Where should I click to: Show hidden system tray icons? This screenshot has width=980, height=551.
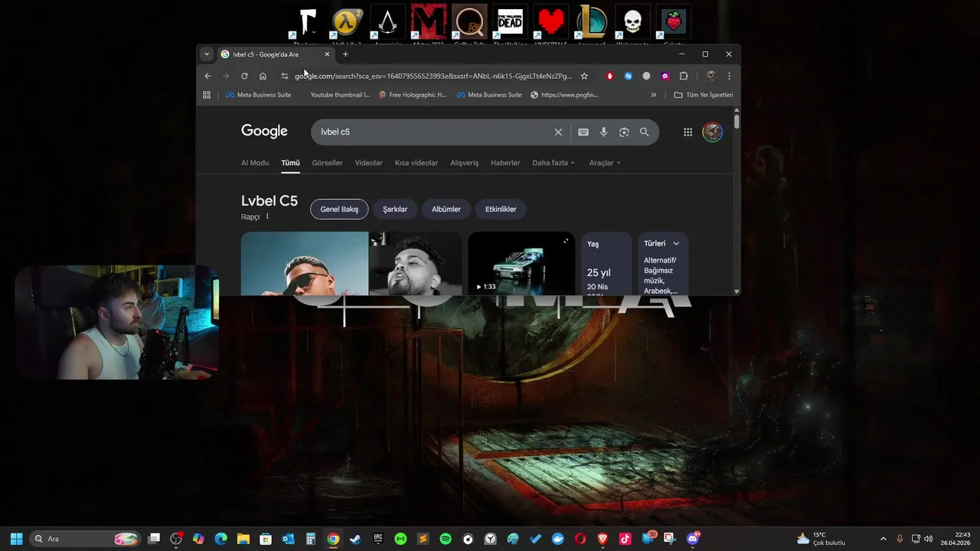[x=883, y=539]
